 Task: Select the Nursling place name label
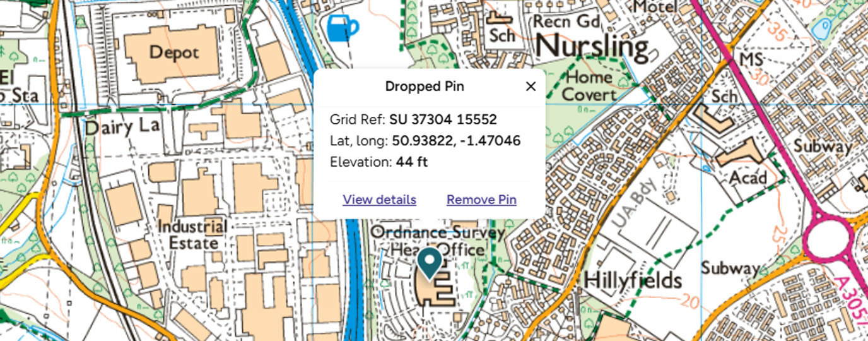[x=592, y=47]
